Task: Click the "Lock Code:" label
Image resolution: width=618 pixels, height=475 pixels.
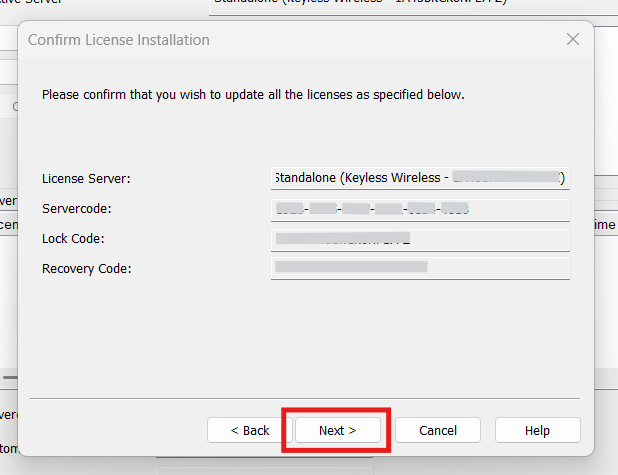Action: tap(73, 239)
